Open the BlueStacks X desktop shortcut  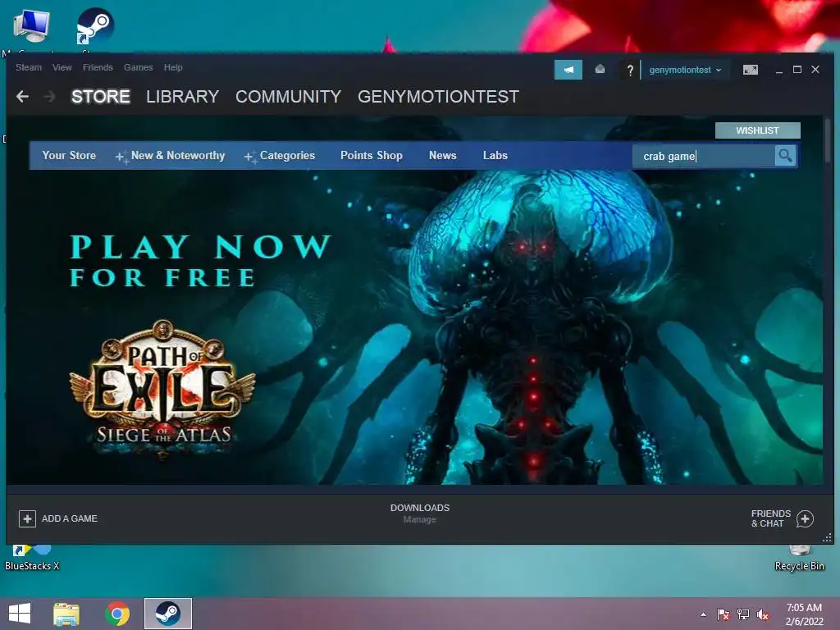pyautogui.click(x=32, y=558)
